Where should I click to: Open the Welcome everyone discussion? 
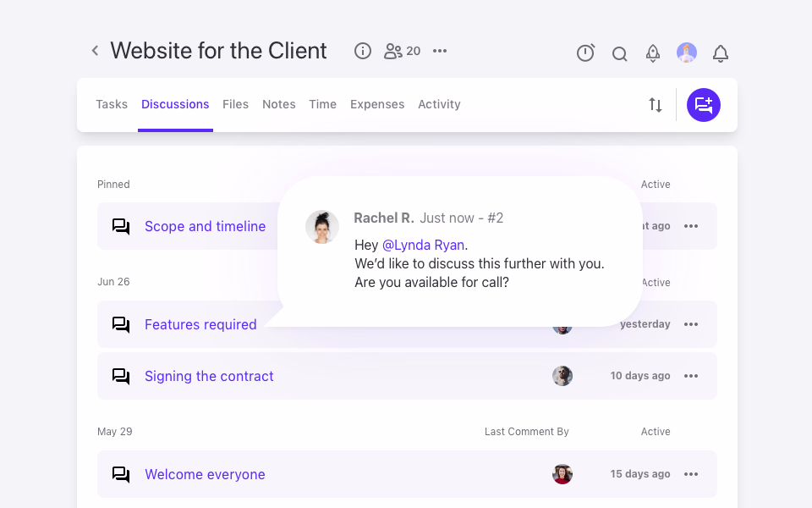pos(205,474)
